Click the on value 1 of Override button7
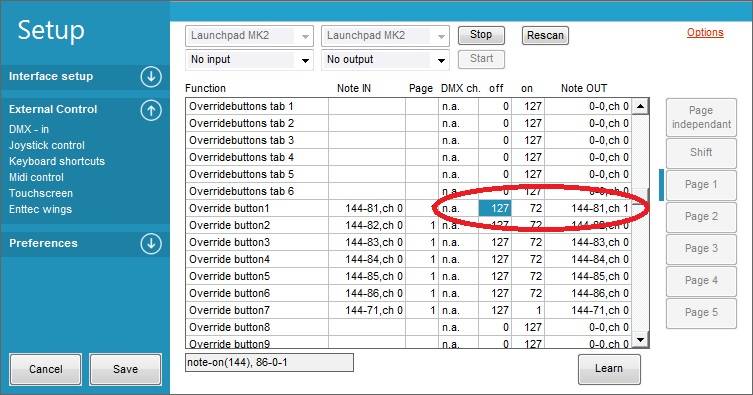The width and height of the screenshot is (753, 395). [528, 310]
